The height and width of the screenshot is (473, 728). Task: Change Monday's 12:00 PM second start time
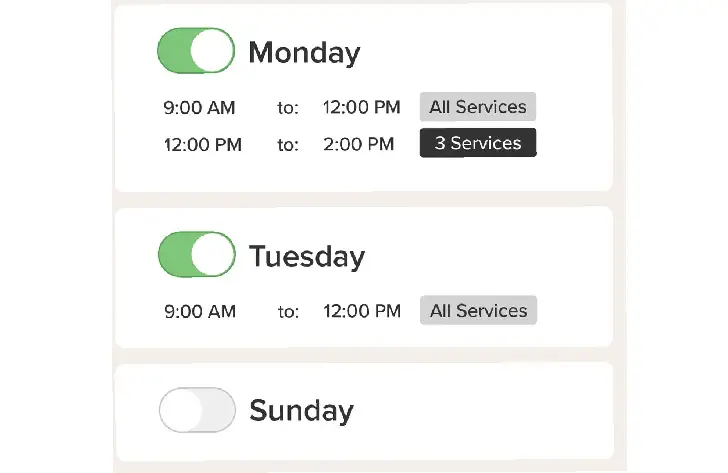tap(202, 145)
